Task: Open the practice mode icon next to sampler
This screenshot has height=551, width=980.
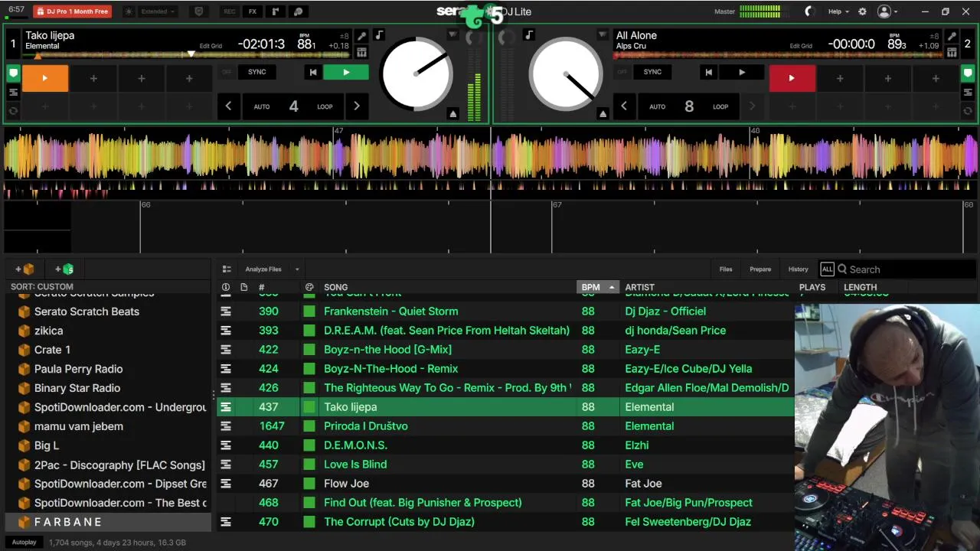Action: coord(299,11)
